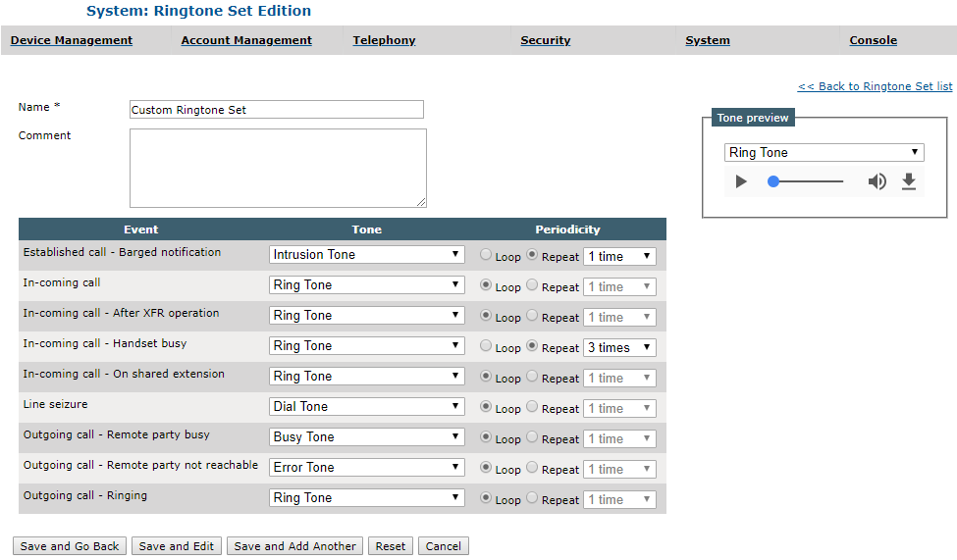The height and width of the screenshot is (560, 957).
Task: Select Repeat for Line seizure
Action: click(532, 406)
